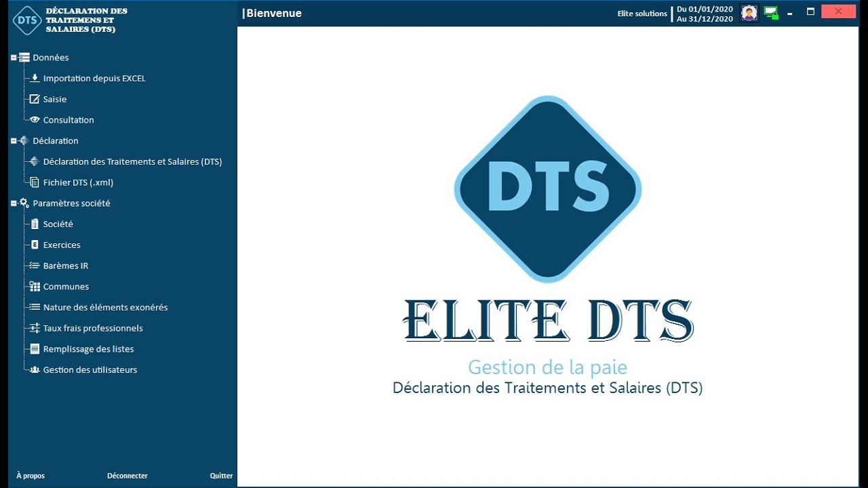Image resolution: width=868 pixels, height=488 pixels.
Task: Open Fichier DTS (.xml)
Action: click(78, 182)
